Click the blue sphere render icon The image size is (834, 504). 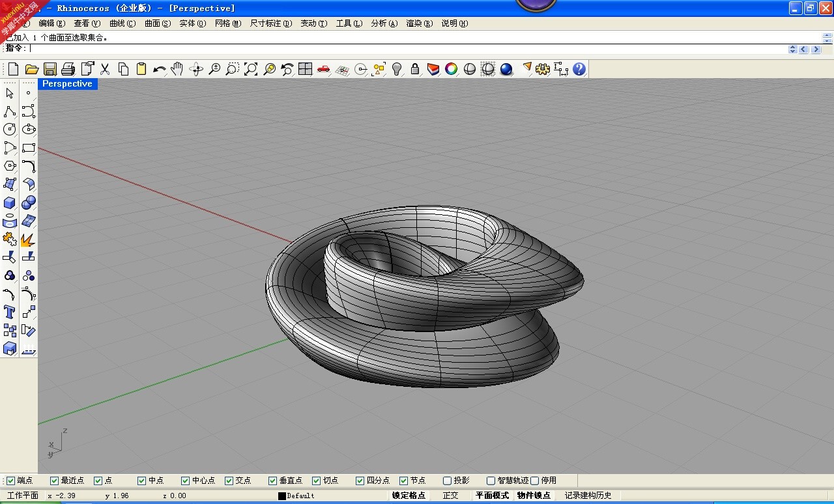(x=506, y=69)
